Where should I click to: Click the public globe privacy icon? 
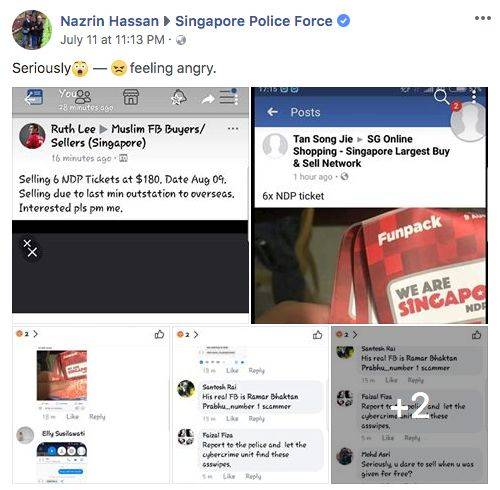(x=181, y=40)
